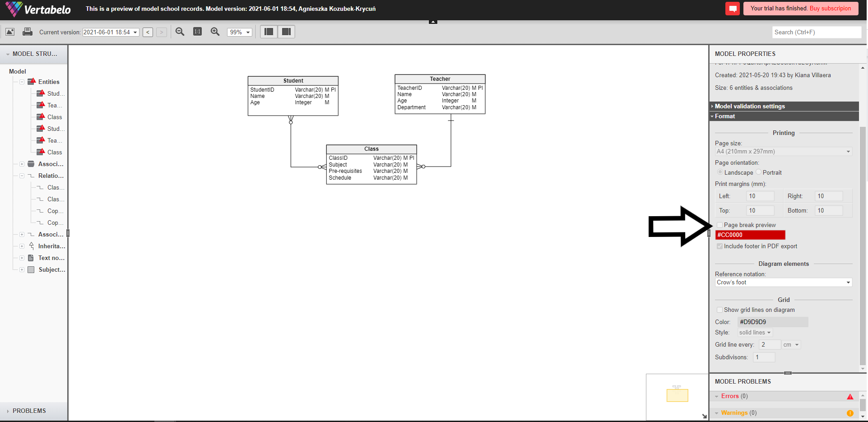Image resolution: width=868 pixels, height=422 pixels.
Task: Zoom in with the magnifier plus icon
Action: [215, 32]
